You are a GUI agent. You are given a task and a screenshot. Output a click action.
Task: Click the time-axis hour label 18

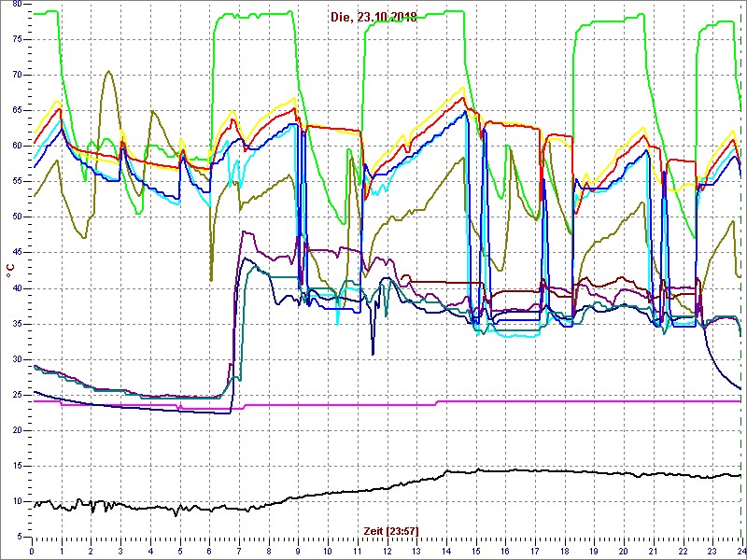565,550
